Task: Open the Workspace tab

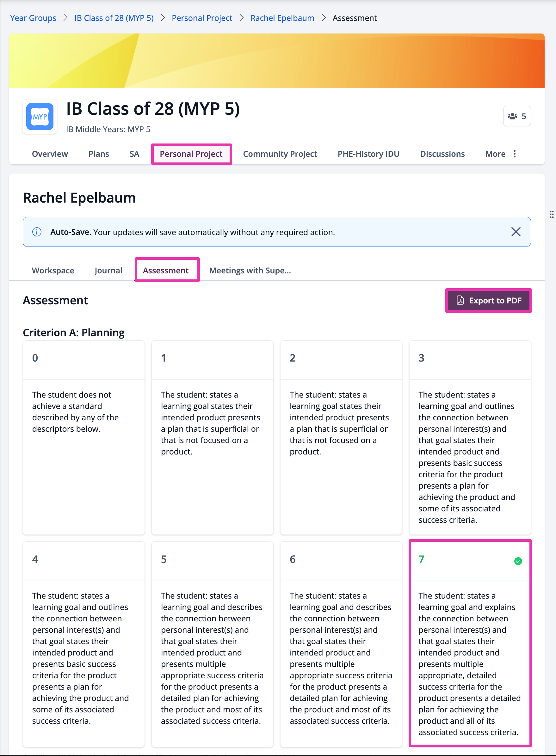Action: pos(53,271)
